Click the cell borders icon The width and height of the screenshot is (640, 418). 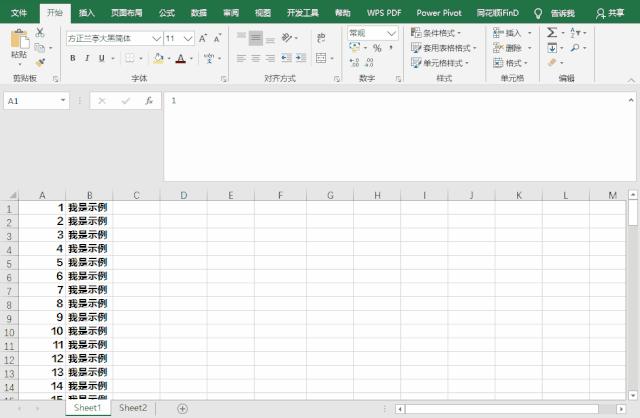(x=130, y=58)
